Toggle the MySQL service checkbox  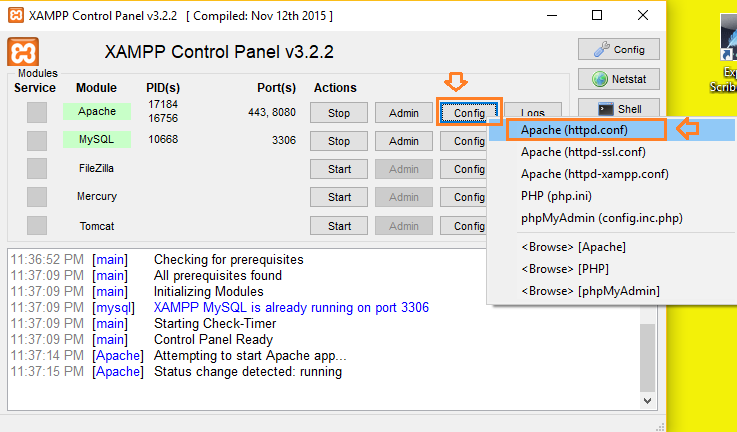point(37,141)
